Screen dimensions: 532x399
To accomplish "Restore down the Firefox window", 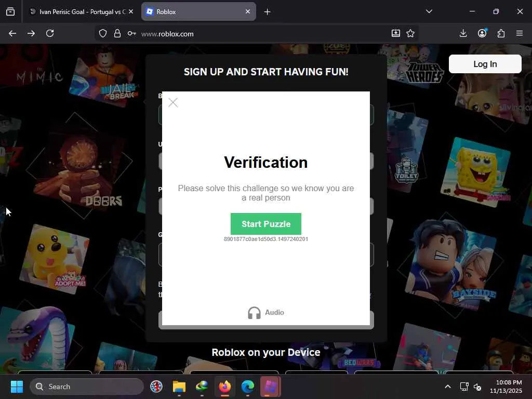I will pyautogui.click(x=496, y=11).
